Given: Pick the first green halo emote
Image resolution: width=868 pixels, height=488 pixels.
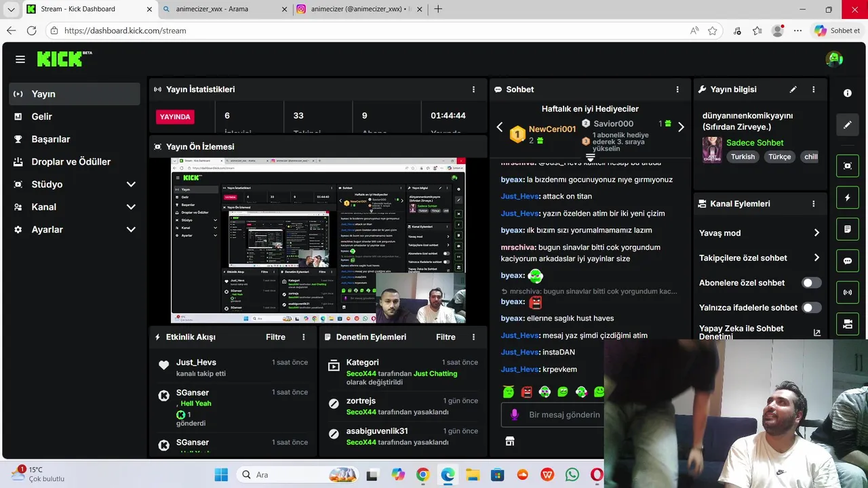Looking at the screenshot, I should pyautogui.click(x=509, y=392).
